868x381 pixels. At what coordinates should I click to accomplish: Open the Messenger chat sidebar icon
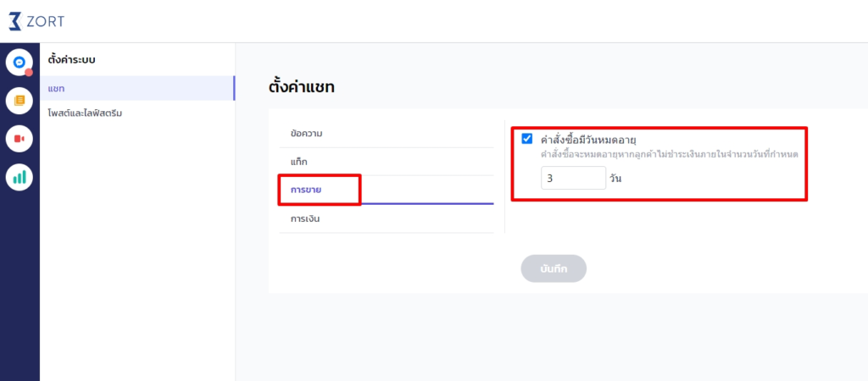pos(19,61)
